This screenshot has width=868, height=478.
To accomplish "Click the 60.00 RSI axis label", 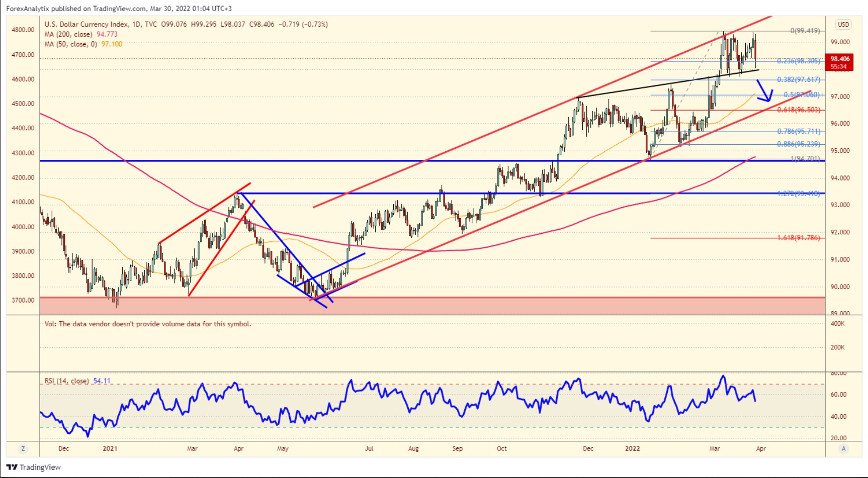I will pos(839,395).
